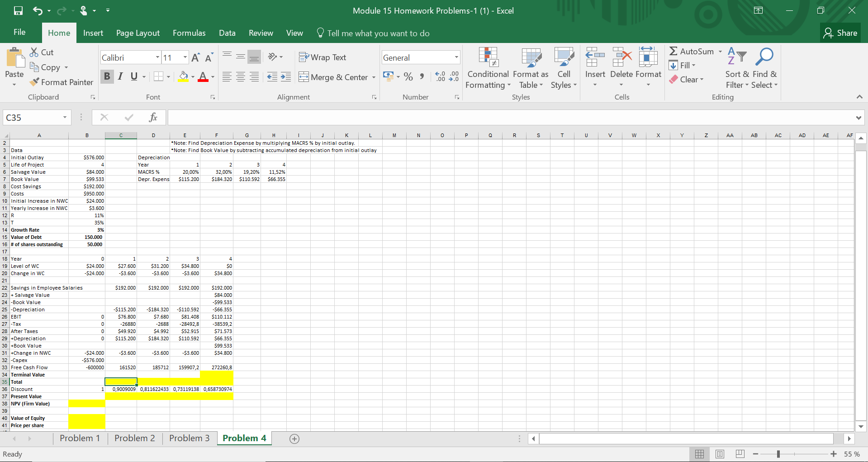Click the Insert Function fx icon
868x462 pixels.
tap(153, 118)
